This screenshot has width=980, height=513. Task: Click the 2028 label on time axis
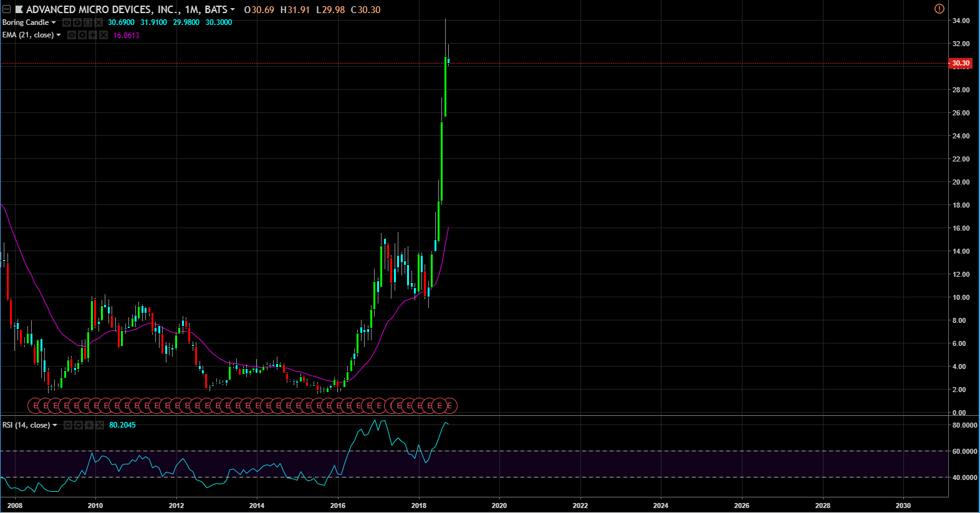[823, 506]
